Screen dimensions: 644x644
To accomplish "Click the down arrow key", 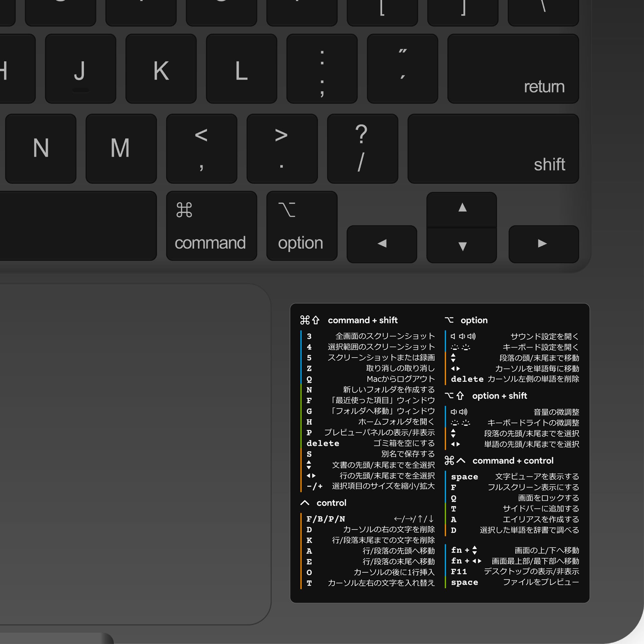I will (462, 245).
